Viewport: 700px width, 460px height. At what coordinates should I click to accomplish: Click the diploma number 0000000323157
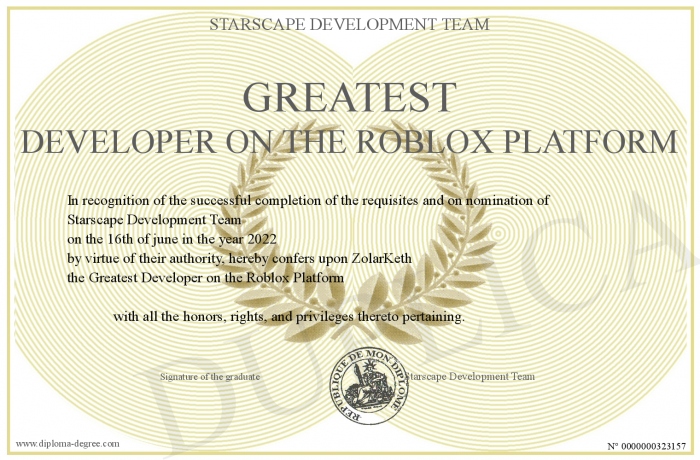tap(646, 446)
